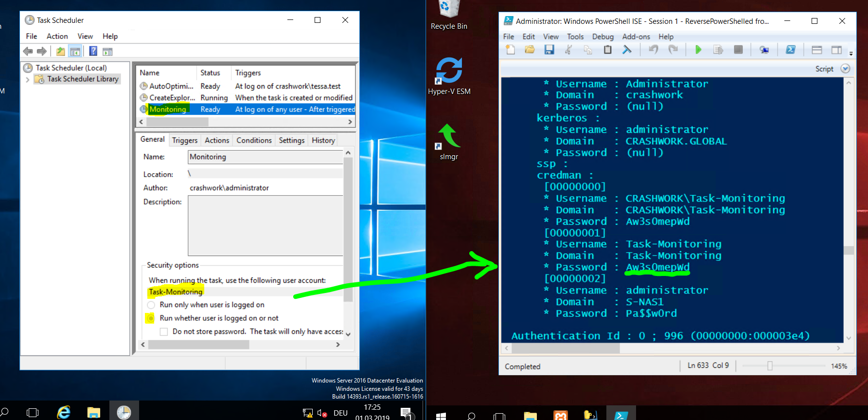Clear the console pane in ISE
Screen dimensions: 868x420
(627, 50)
